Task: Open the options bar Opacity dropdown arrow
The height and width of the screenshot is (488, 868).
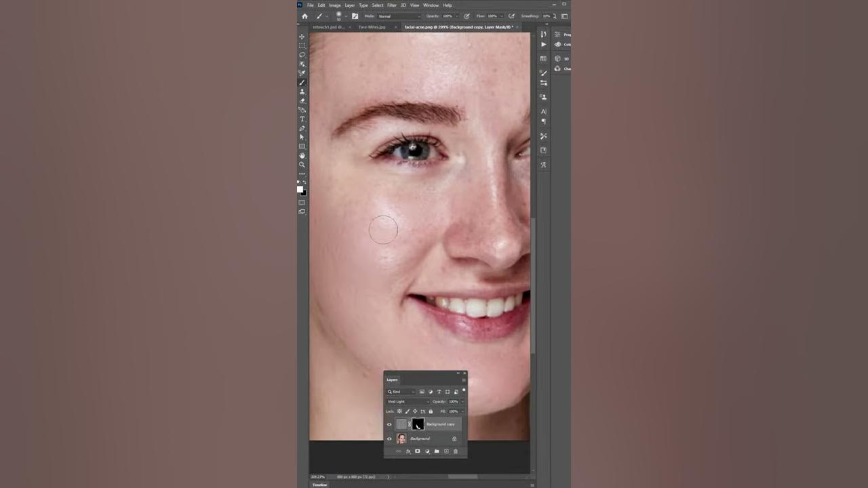Action: coord(457,16)
